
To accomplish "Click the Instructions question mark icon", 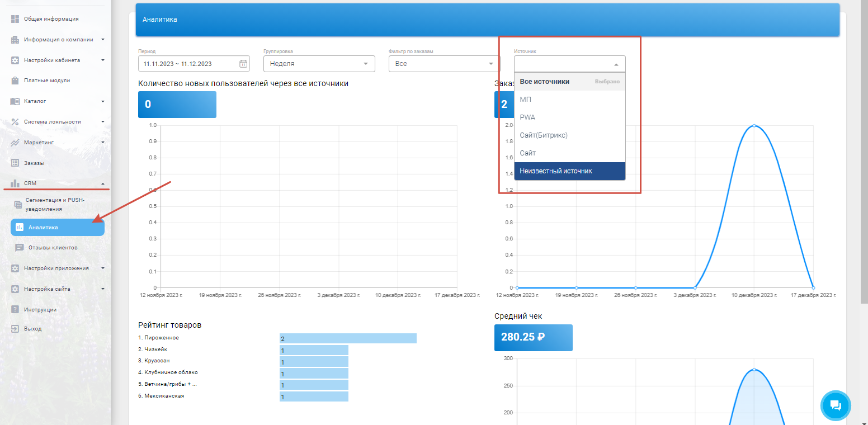I will [x=15, y=310].
